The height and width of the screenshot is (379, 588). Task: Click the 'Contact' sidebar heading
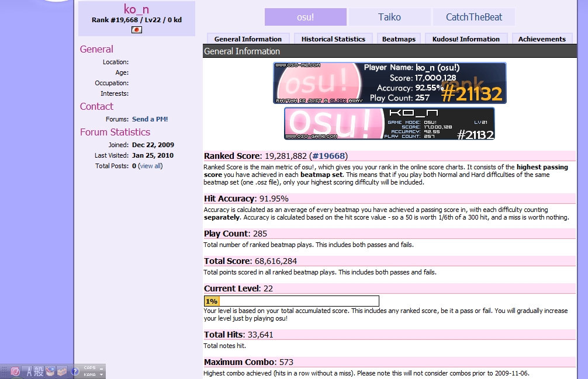(x=96, y=106)
